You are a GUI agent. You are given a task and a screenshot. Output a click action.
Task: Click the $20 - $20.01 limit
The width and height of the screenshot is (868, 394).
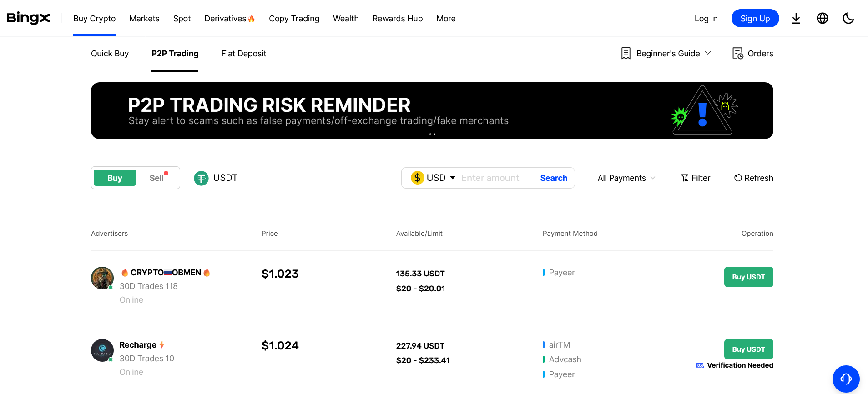coord(421,289)
